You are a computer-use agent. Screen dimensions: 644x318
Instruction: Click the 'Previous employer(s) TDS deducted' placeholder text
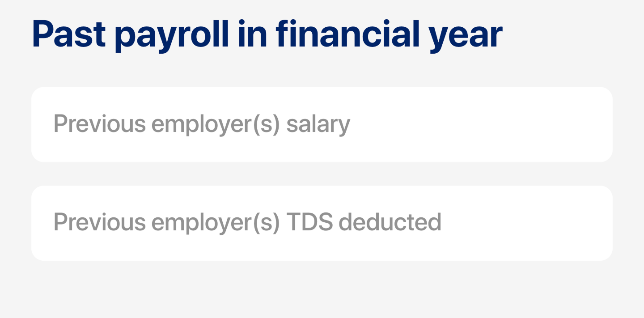tap(247, 222)
